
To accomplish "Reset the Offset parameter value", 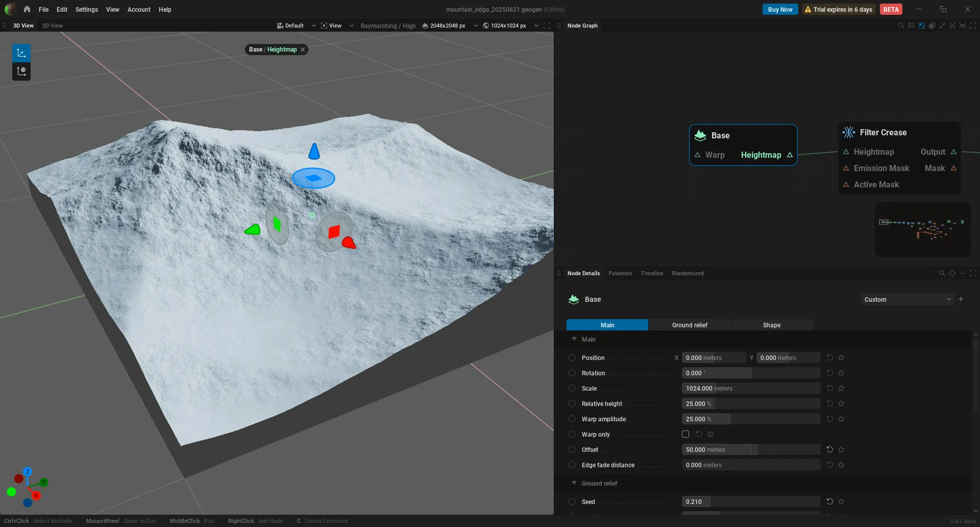I will point(830,449).
